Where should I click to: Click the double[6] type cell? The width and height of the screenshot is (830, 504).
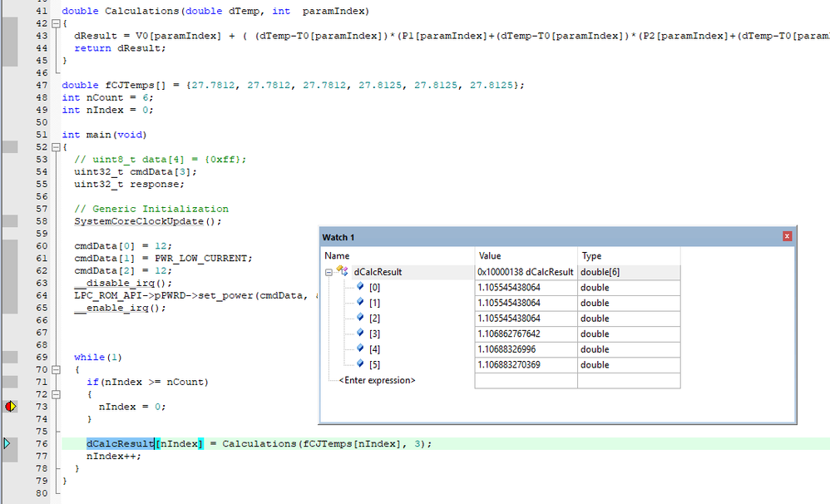pos(629,272)
